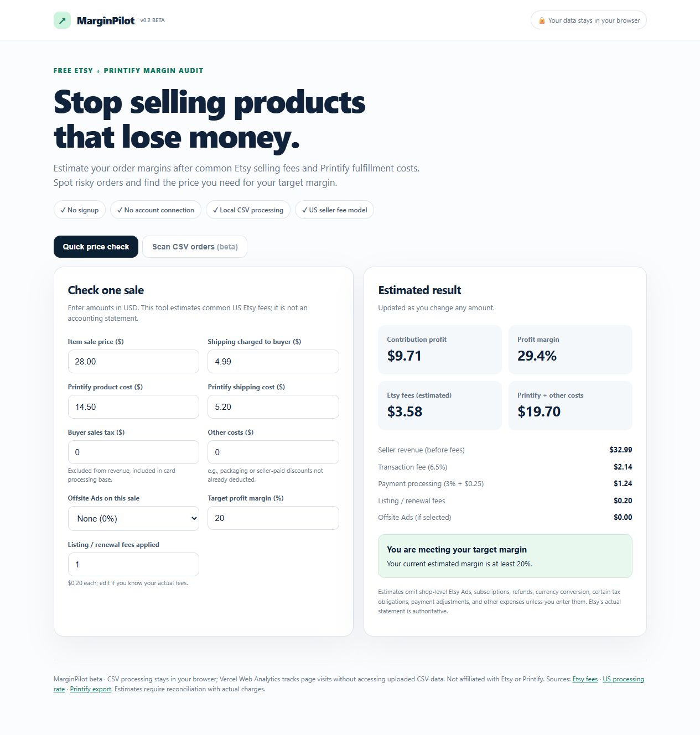The height and width of the screenshot is (735, 700).
Task: Click the Local CSV processing badge
Action: tap(248, 210)
